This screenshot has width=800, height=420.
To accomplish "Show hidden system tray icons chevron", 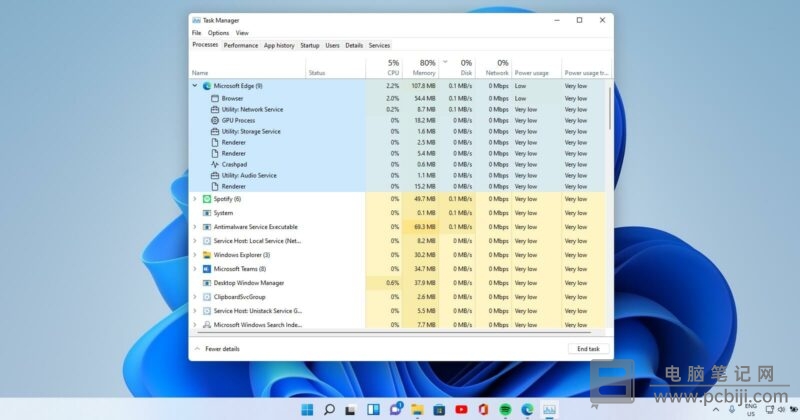I will coord(716,410).
